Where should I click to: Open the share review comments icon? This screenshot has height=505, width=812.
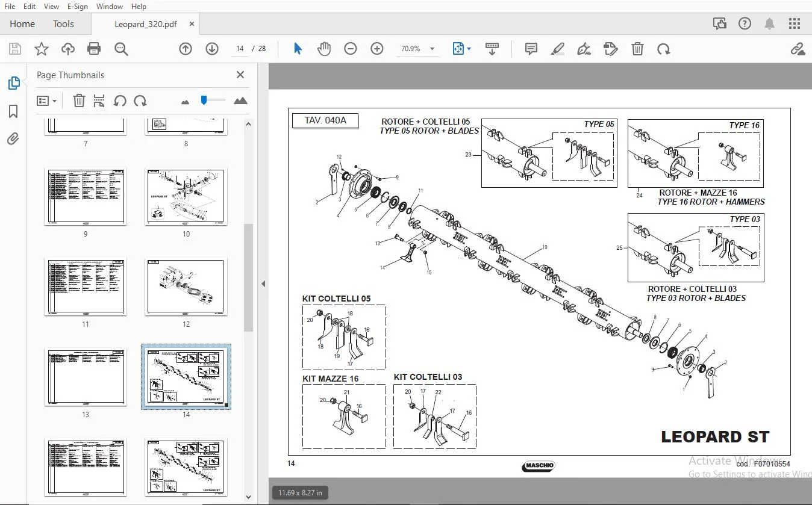[719, 24]
